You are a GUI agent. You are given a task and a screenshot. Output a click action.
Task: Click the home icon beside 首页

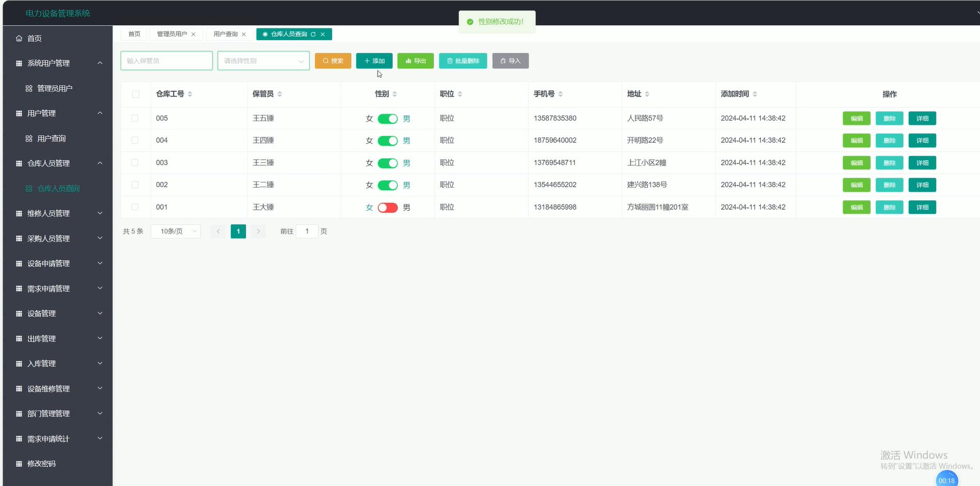tap(19, 38)
